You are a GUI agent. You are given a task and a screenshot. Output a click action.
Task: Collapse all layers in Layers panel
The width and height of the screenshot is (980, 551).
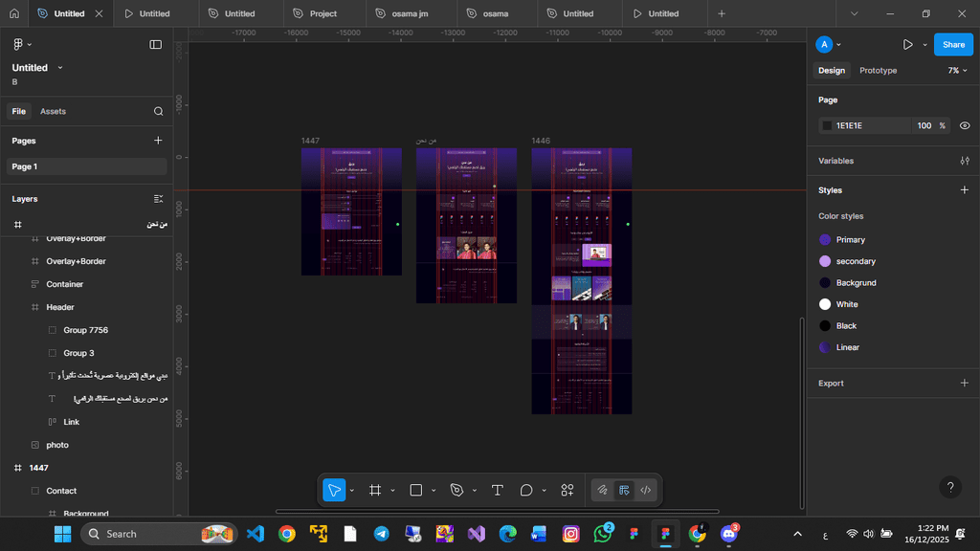[159, 199]
